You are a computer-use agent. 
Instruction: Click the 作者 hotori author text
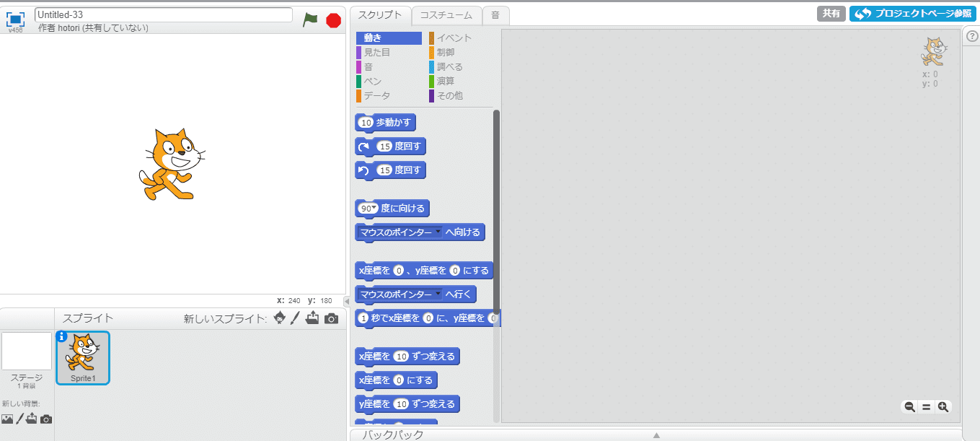94,28
